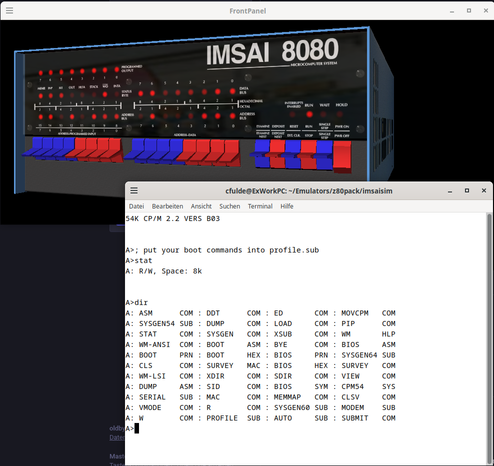Open the Bearbeiten menu

click(167, 206)
